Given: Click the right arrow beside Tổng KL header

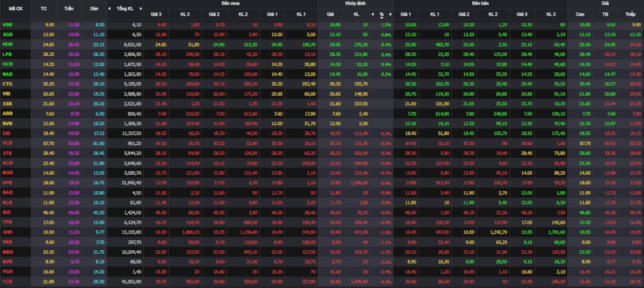Looking at the screenshot, I should coord(141,9).
